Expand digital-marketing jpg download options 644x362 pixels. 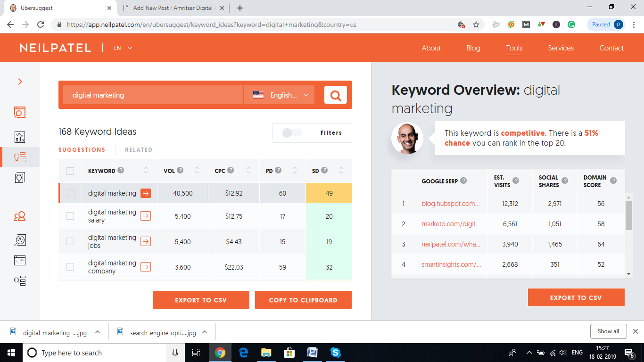click(x=98, y=332)
